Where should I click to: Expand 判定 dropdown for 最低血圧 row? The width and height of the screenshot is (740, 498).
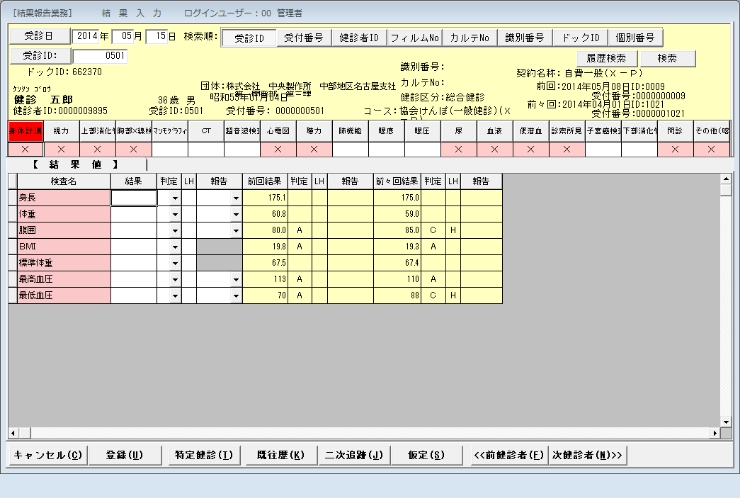(x=175, y=296)
